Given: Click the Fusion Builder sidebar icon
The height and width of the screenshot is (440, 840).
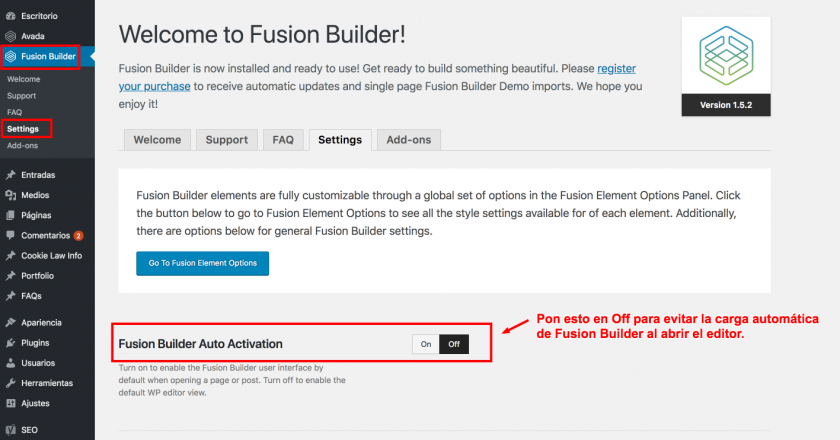Looking at the screenshot, I should coord(10,56).
